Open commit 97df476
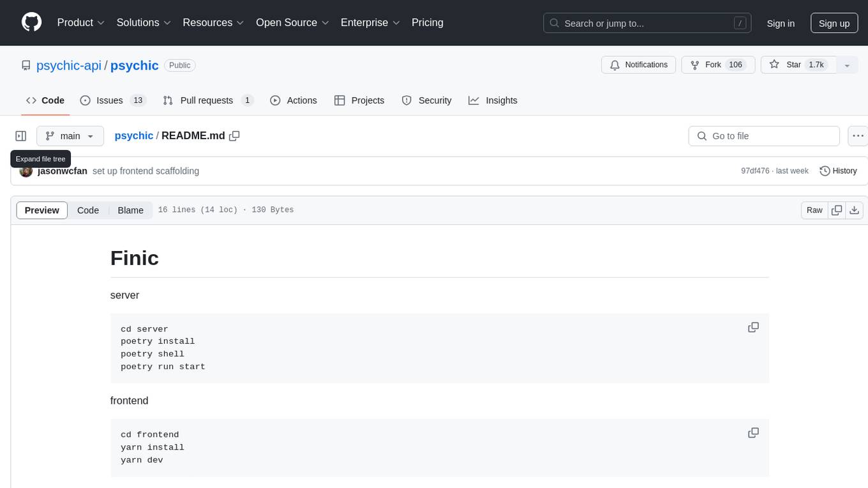The image size is (868, 488). pyautogui.click(x=755, y=171)
